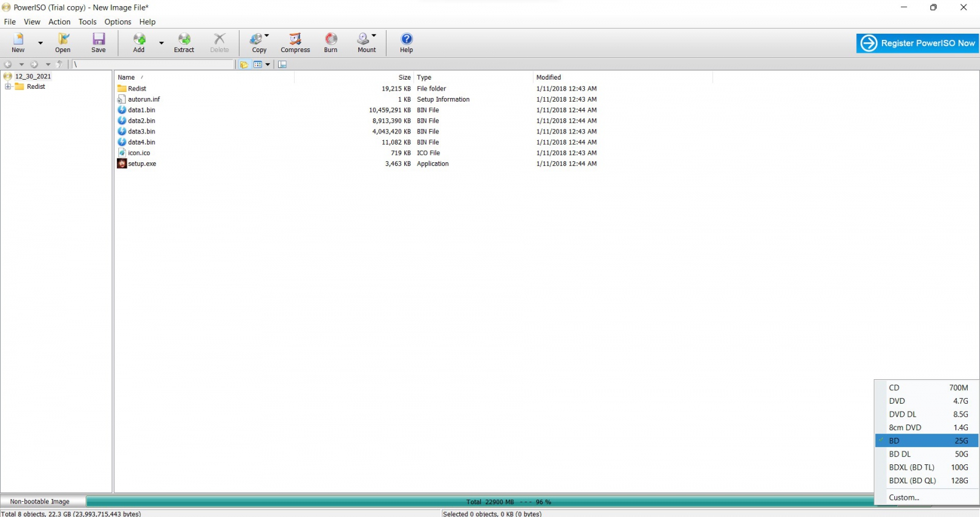Open the Help menu in the menu bar
Image resolution: width=980 pixels, height=517 pixels.
pos(147,21)
